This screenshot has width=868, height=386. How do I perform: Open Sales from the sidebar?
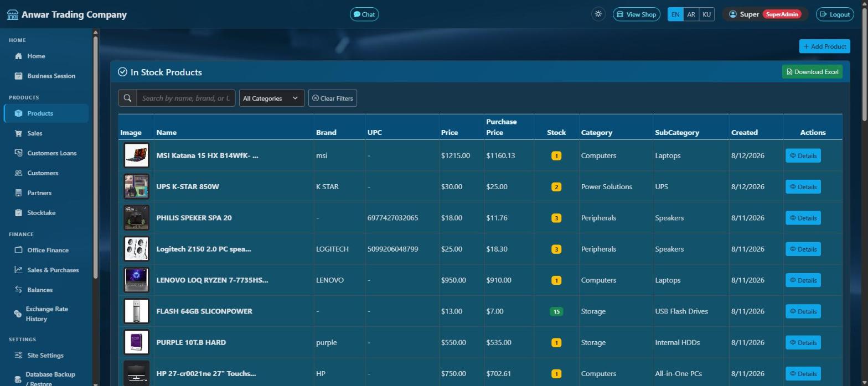coord(46,133)
